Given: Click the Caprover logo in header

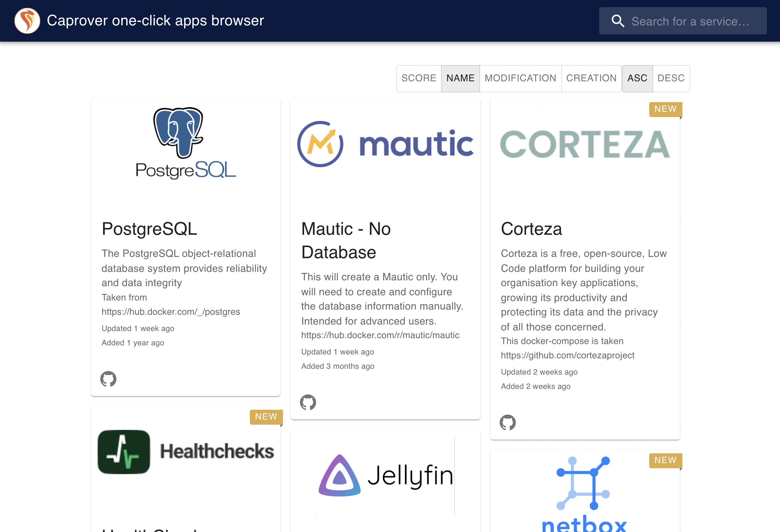Looking at the screenshot, I should coord(27,21).
